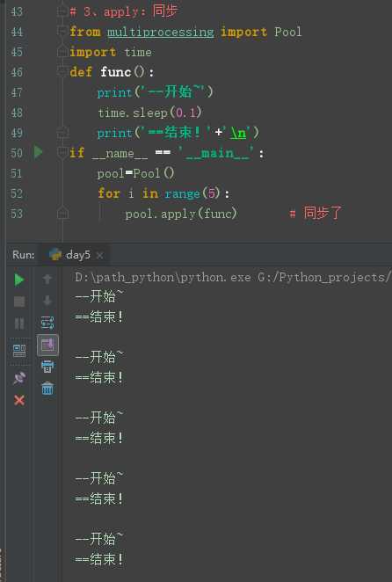Click the Up the stack trace arrow
Screen dimensions: 392x582
click(x=47, y=279)
